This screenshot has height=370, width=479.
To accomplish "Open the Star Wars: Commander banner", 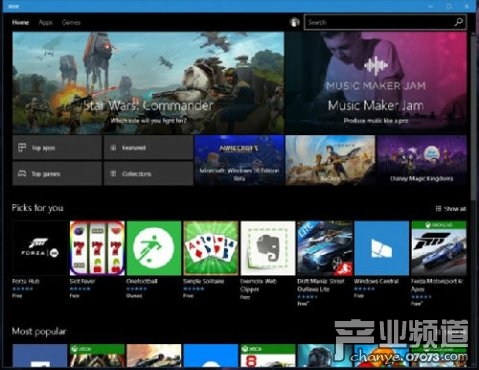I will pyautogui.click(x=148, y=83).
